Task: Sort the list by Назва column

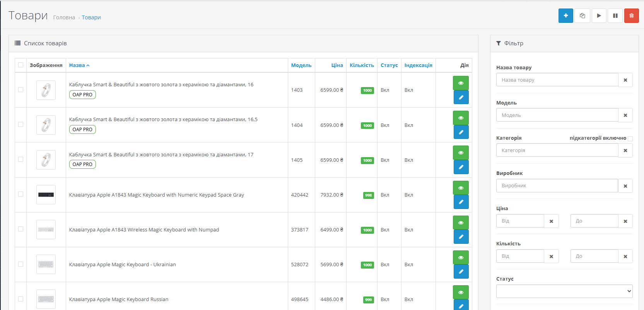Action: 77,65
